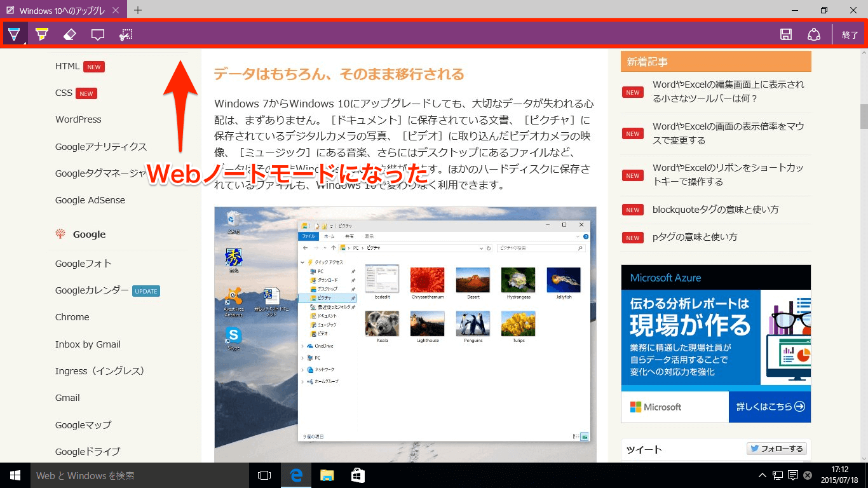Open the Store from taskbar
This screenshot has width=868, height=488.
click(x=358, y=475)
